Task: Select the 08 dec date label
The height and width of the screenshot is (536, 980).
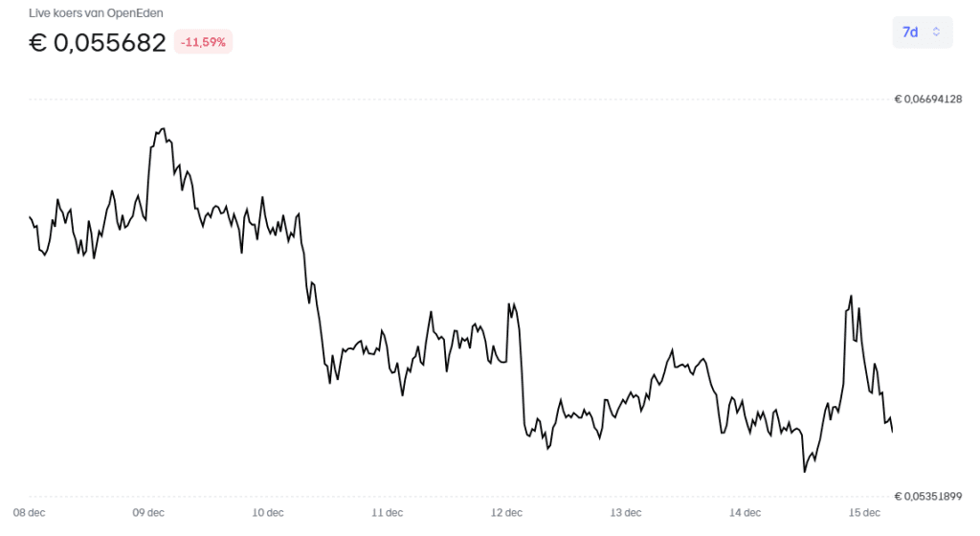Action: (x=30, y=513)
